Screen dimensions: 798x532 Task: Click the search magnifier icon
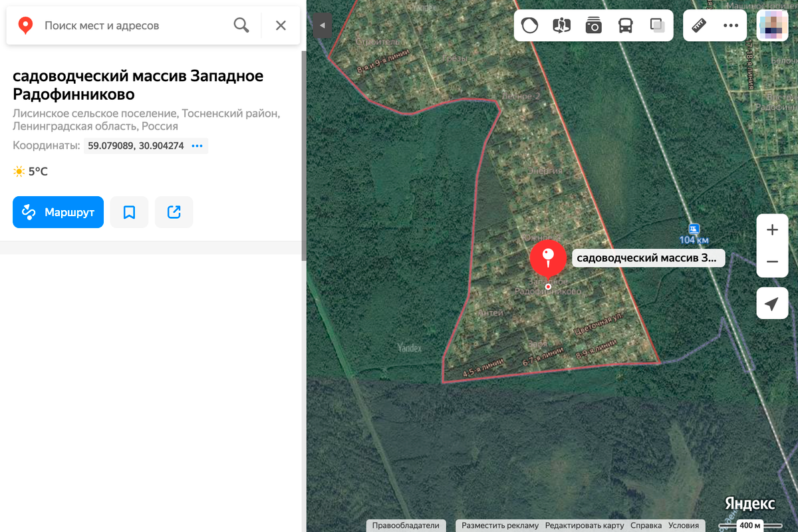241,26
